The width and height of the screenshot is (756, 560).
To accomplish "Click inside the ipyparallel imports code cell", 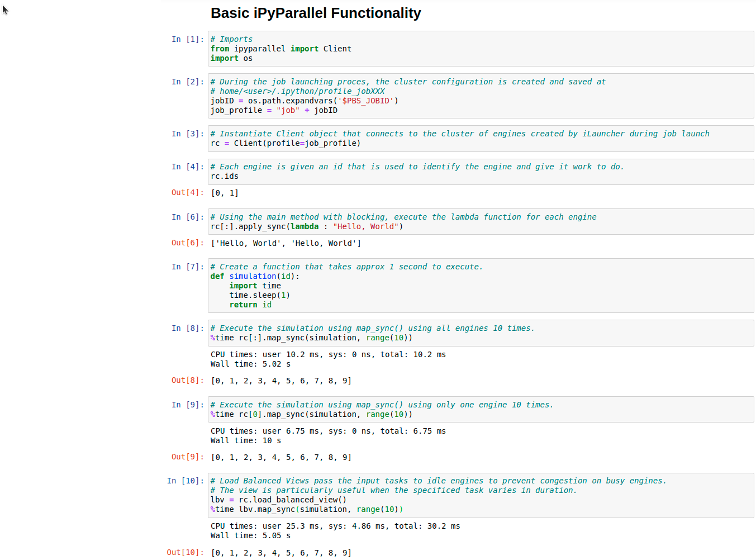I will pyautogui.click(x=481, y=49).
